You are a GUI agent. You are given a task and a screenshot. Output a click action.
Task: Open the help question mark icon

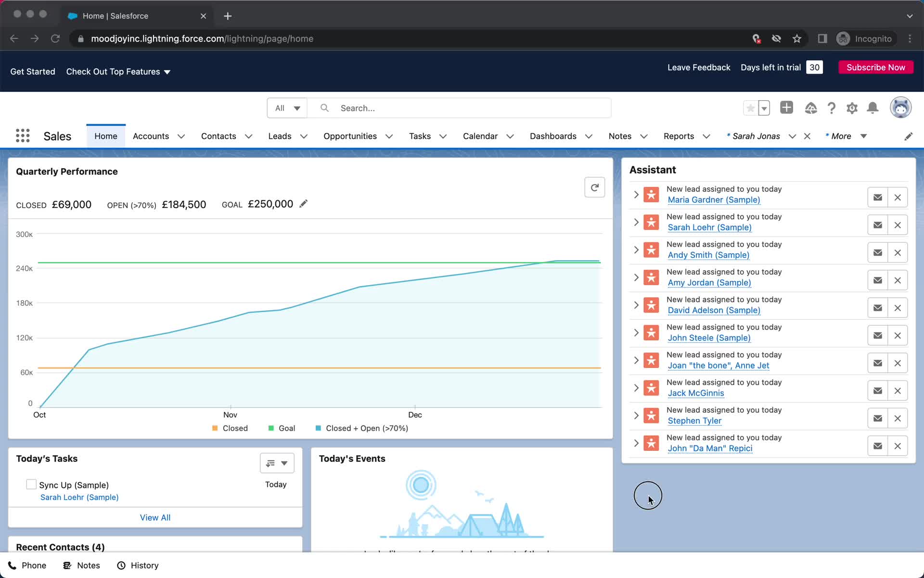(832, 108)
